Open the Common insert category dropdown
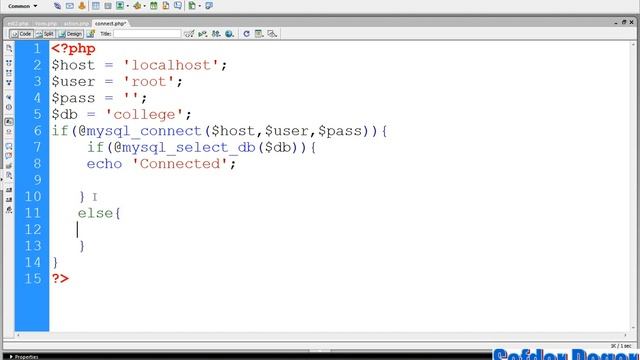The width and height of the screenshot is (640, 360). pos(22,6)
